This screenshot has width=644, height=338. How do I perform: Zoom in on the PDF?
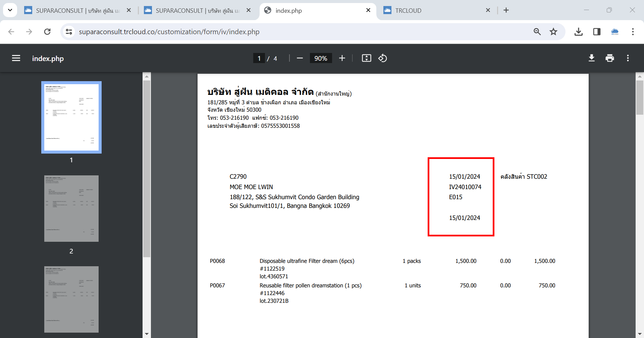342,58
